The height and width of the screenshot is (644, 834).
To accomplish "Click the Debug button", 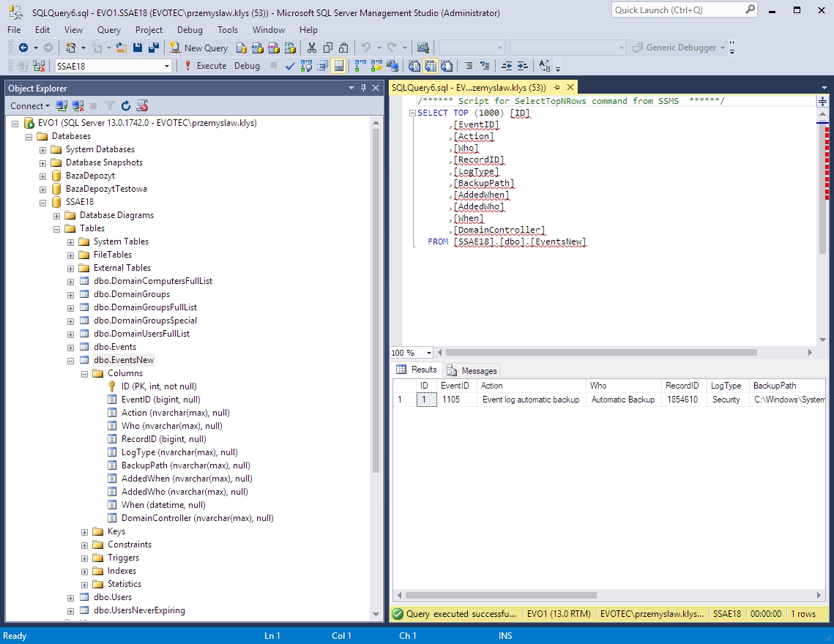I will click(x=246, y=65).
